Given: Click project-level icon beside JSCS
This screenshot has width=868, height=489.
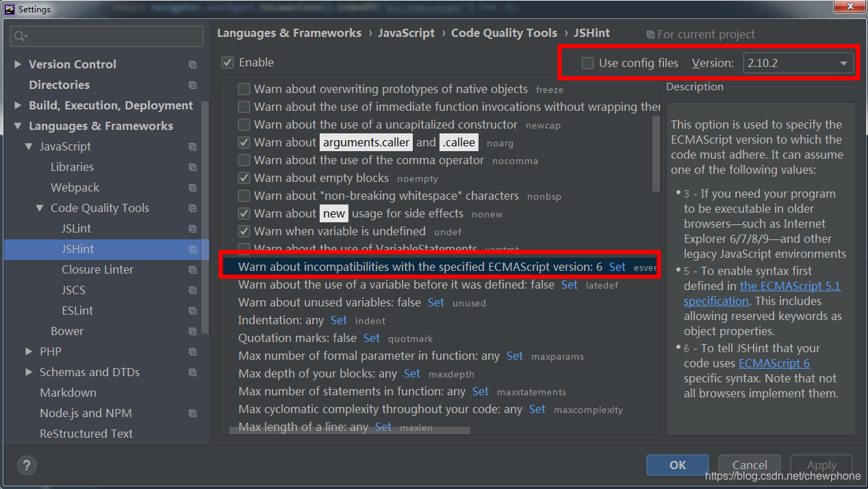Looking at the screenshot, I should point(192,290).
